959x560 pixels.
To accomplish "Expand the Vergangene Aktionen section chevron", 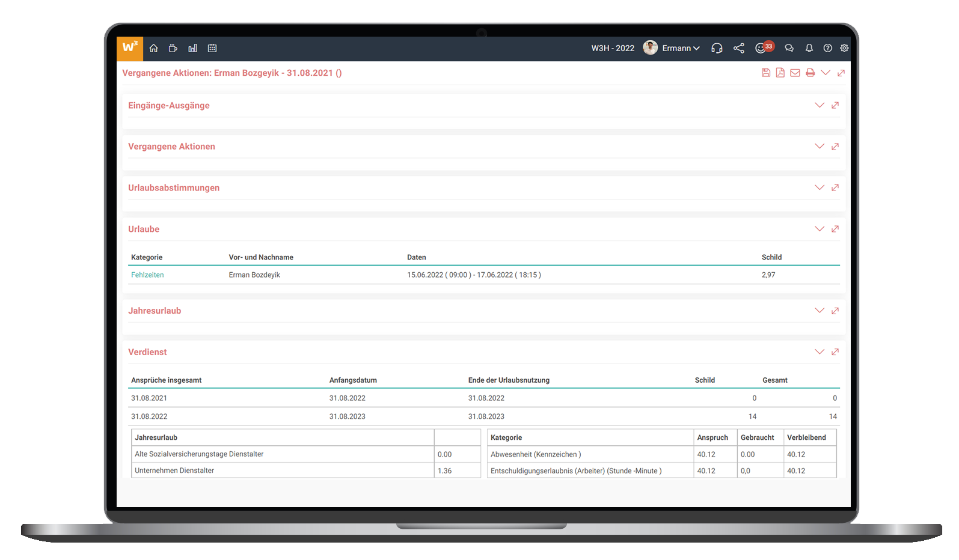I will 820,146.
